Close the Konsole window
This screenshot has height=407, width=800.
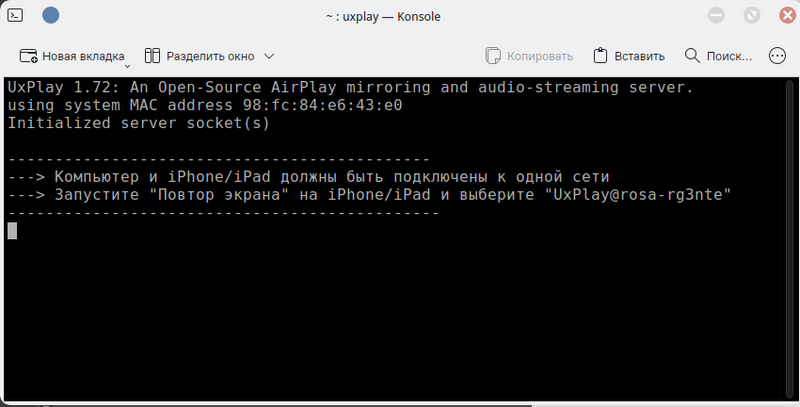point(779,16)
